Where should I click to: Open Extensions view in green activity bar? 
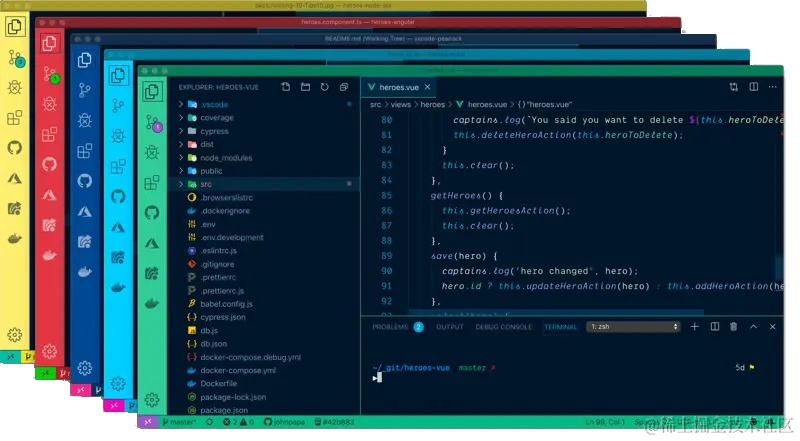click(153, 181)
